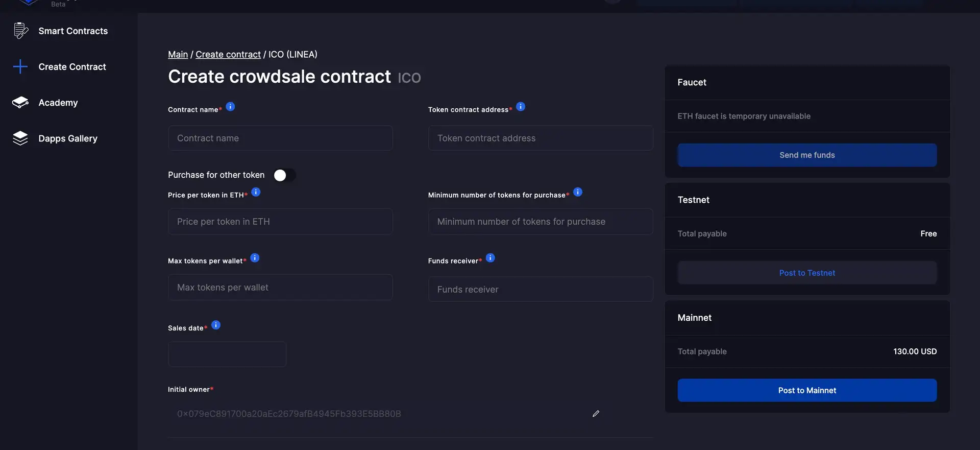Click the Main breadcrumb link
This screenshot has width=980, height=450.
coord(178,54)
